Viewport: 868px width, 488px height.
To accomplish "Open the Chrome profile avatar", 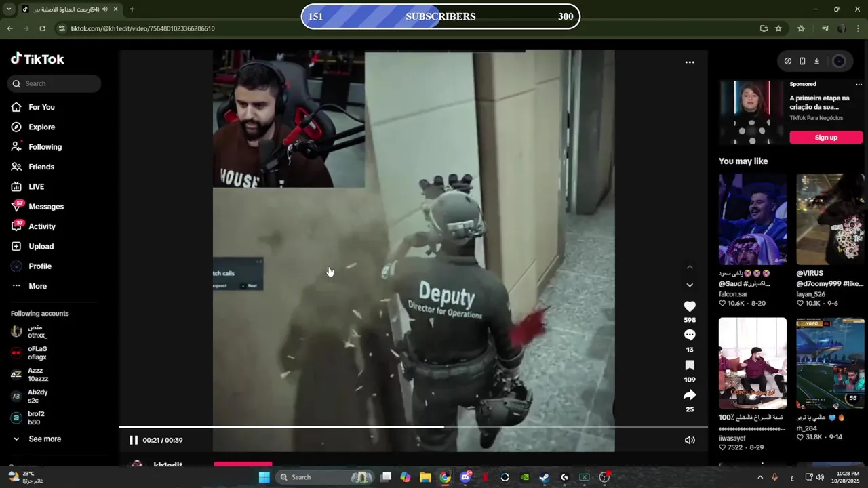I will coord(842,28).
